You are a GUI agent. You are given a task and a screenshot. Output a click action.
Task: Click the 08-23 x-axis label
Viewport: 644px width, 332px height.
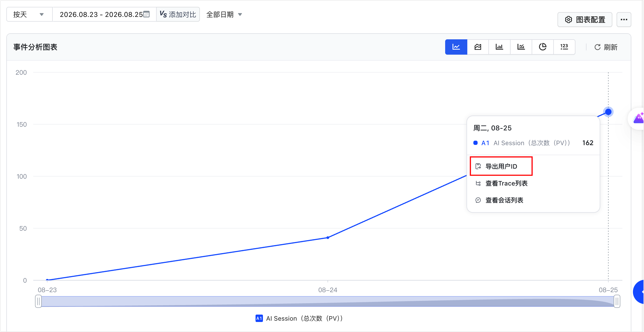coord(47,290)
